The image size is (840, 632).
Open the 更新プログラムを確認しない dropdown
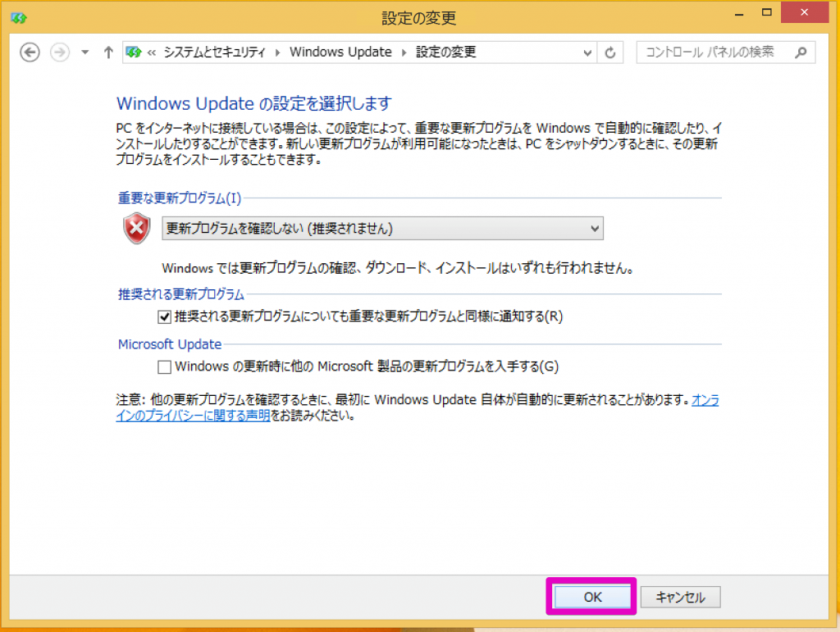point(382,229)
